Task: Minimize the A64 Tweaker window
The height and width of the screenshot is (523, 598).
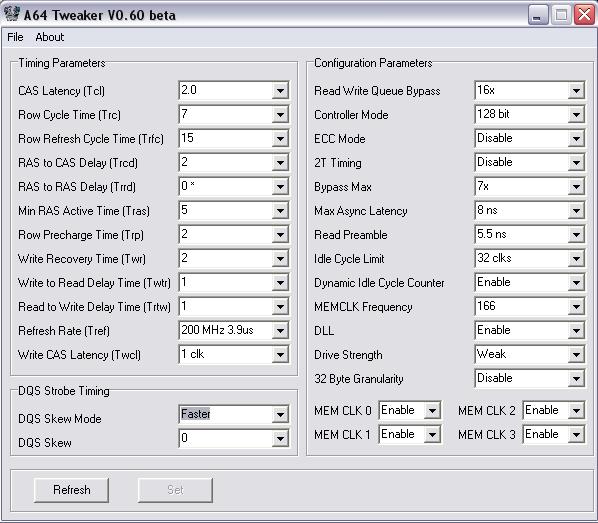Action: (538, 15)
